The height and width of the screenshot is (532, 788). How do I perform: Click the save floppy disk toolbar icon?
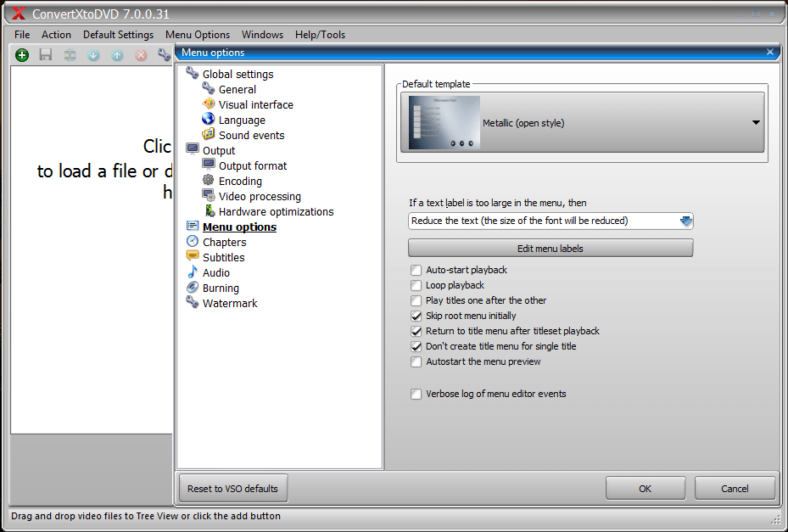[46, 55]
